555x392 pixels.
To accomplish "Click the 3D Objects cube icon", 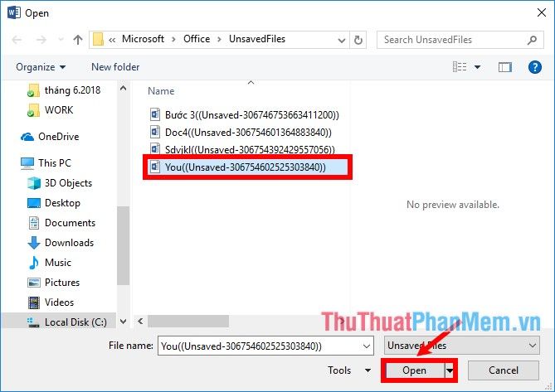I will [x=34, y=183].
